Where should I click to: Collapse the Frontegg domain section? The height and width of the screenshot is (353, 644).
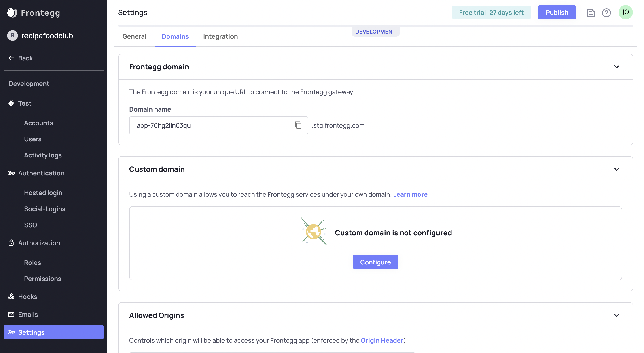click(616, 67)
